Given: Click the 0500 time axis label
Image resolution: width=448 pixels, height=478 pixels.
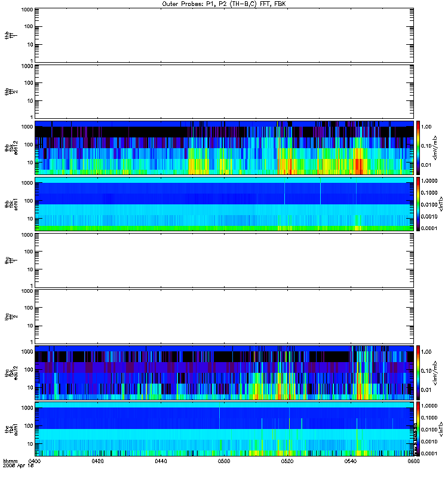Looking at the screenshot, I should [224, 461].
